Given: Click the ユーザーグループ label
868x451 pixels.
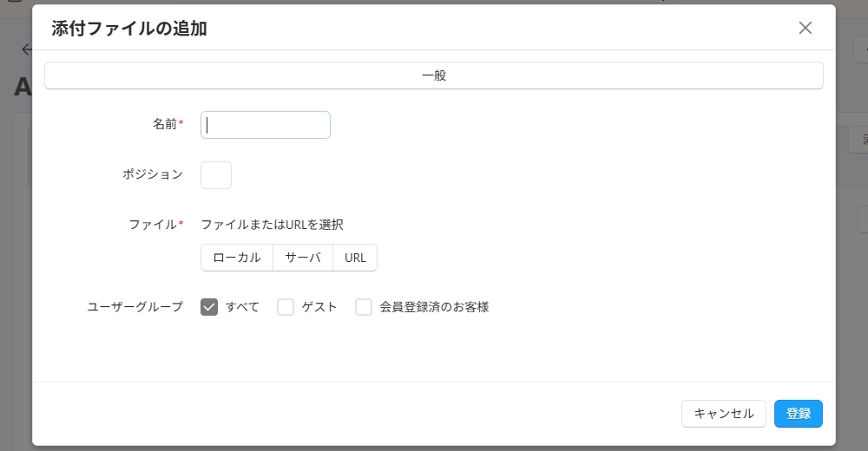Looking at the screenshot, I should click(x=135, y=307).
